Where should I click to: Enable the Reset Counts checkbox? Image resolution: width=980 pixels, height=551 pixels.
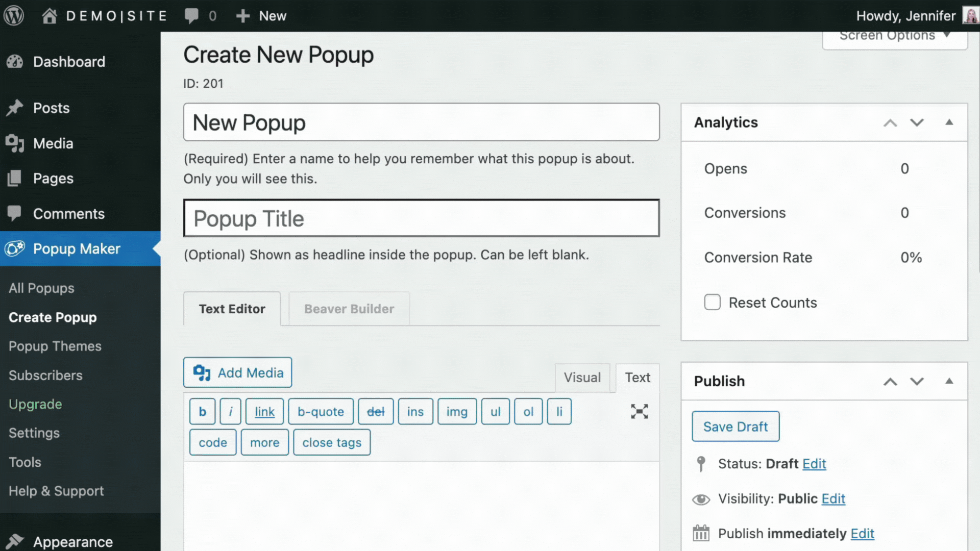712,303
